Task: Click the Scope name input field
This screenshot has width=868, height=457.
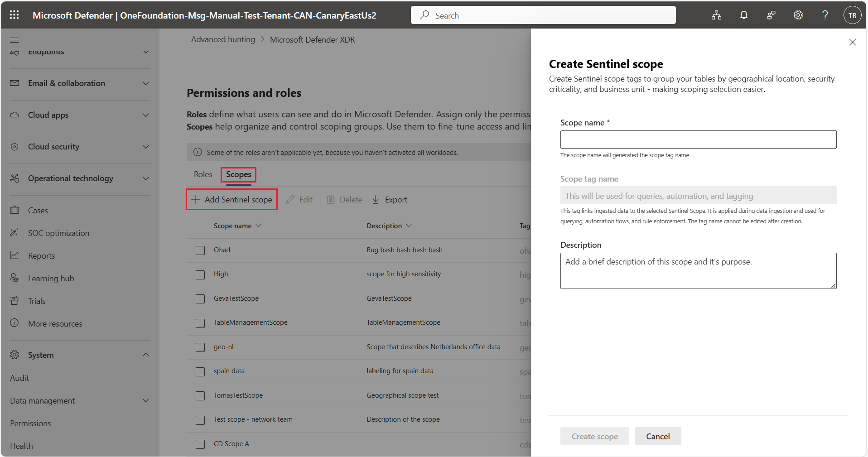Action: pos(698,140)
